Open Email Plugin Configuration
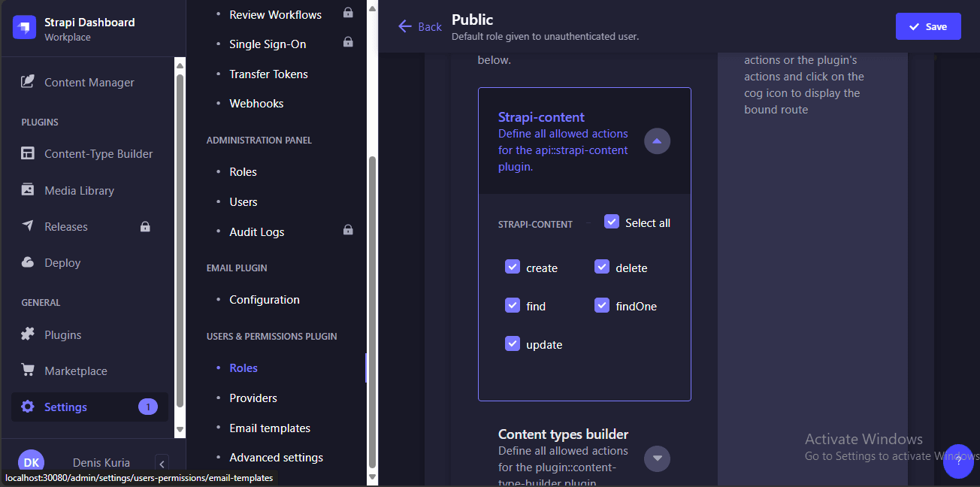980x487 pixels. click(x=265, y=299)
